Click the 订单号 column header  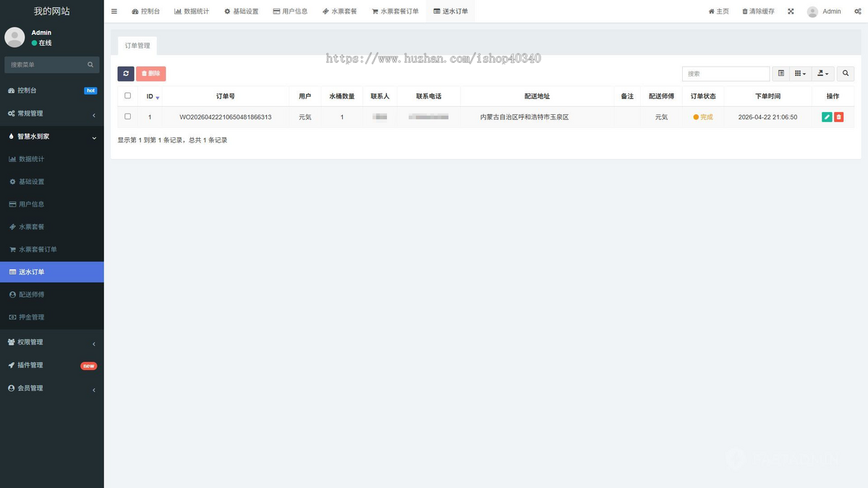click(x=226, y=96)
